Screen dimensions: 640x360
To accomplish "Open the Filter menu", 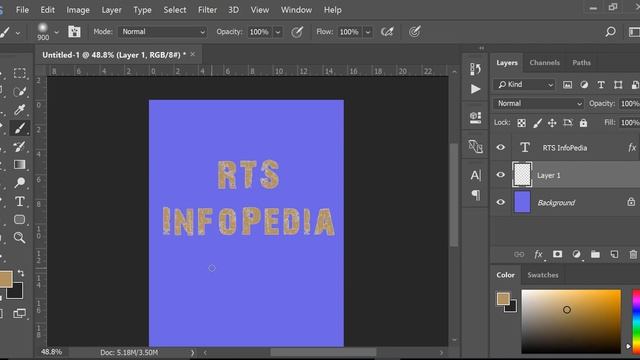I will (x=207, y=10).
